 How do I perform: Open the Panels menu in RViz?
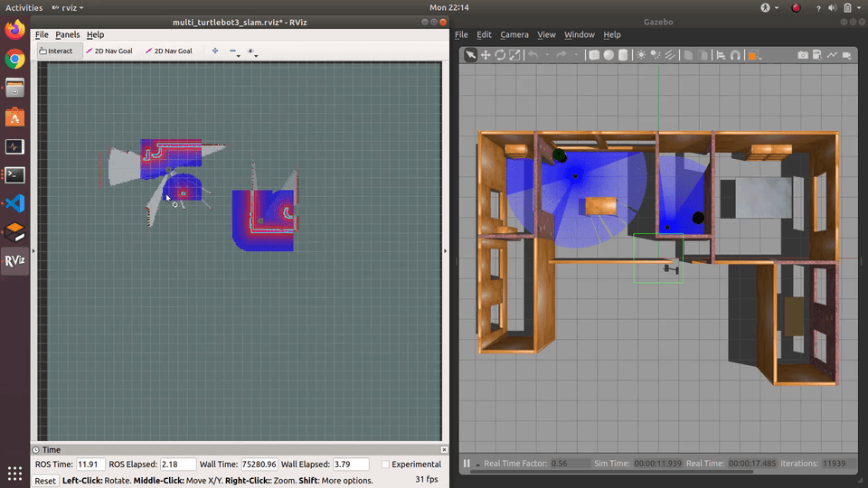(67, 34)
